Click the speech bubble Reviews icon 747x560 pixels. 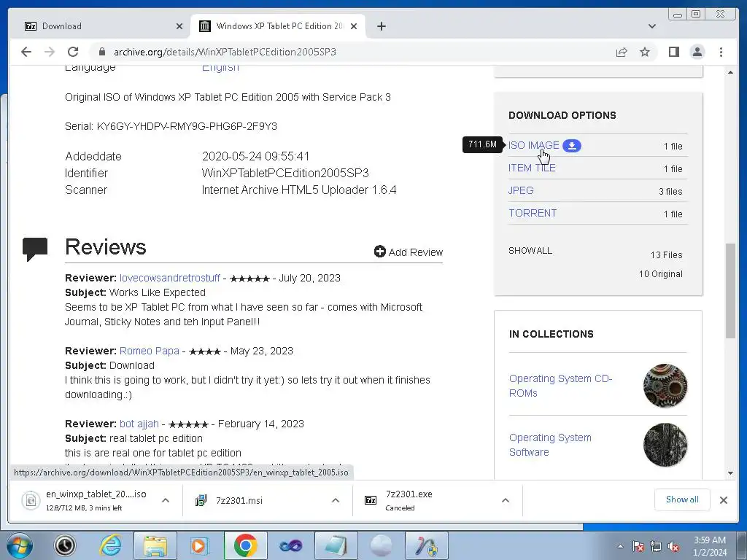[35, 249]
